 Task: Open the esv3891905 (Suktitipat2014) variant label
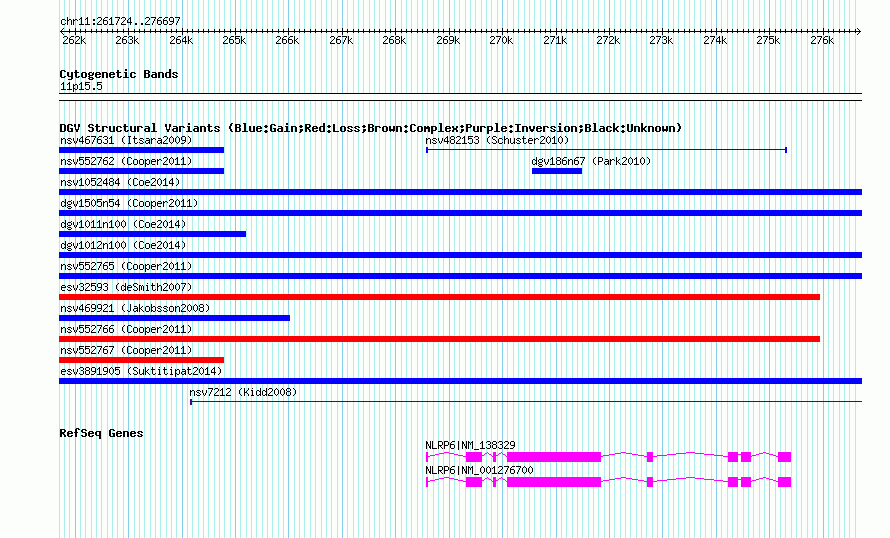[x=141, y=371]
